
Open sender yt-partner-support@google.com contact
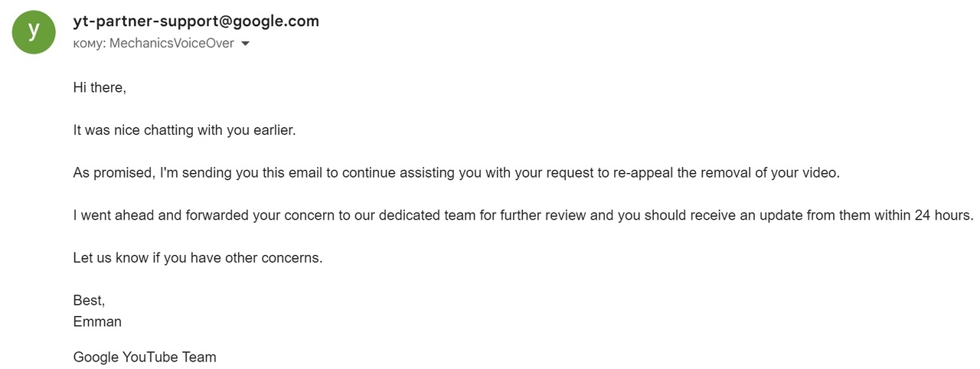pyautogui.click(x=196, y=21)
